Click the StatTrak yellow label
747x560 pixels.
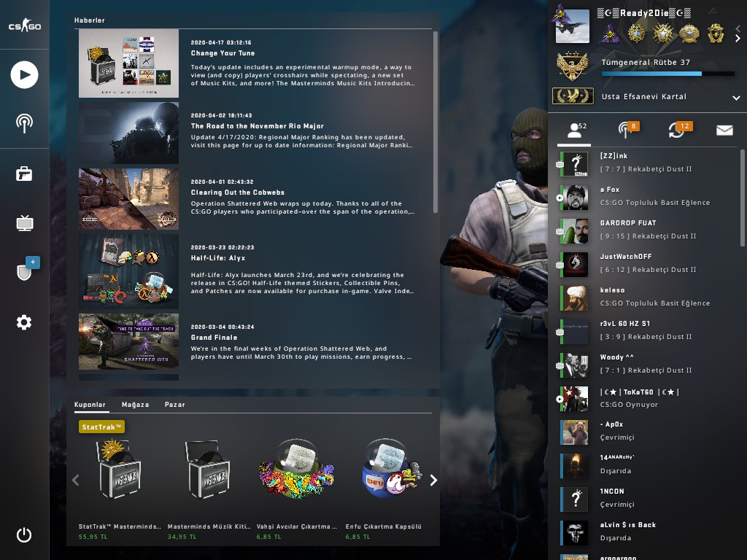pyautogui.click(x=101, y=427)
